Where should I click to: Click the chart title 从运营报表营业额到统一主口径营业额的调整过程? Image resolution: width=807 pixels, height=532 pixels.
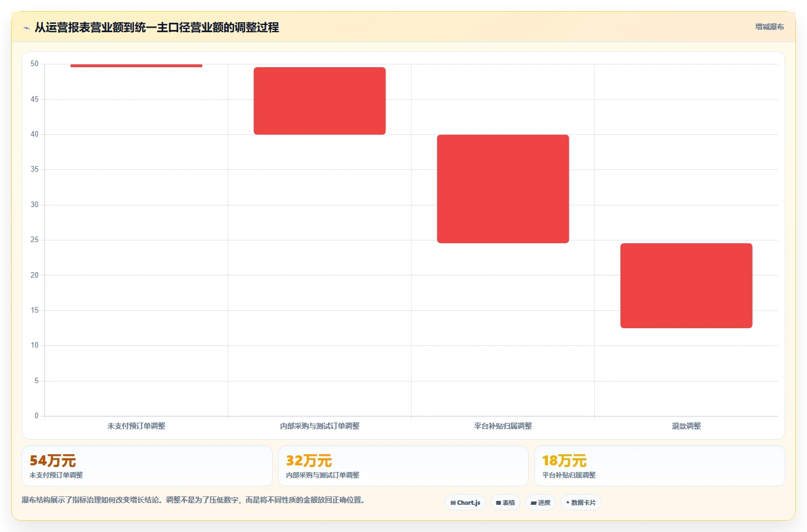click(157, 27)
